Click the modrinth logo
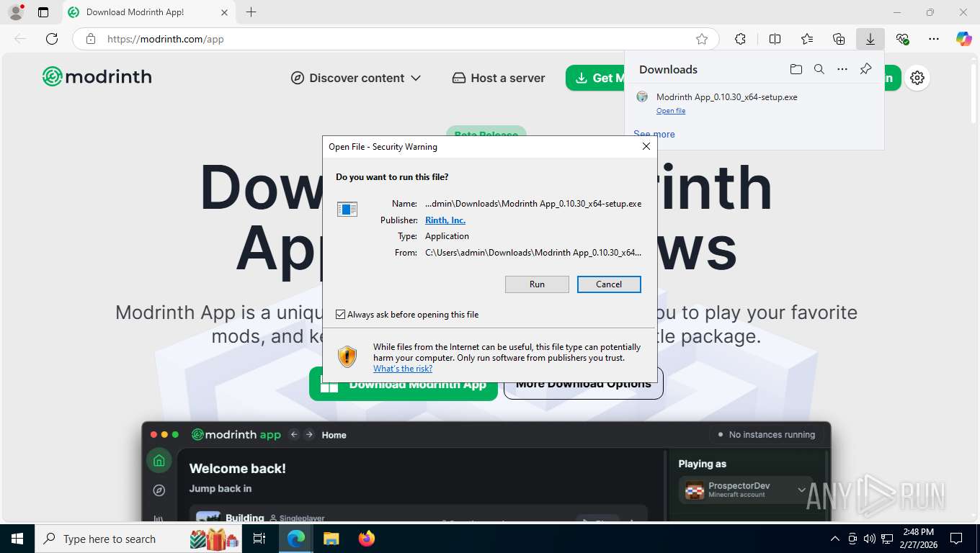 coord(97,76)
